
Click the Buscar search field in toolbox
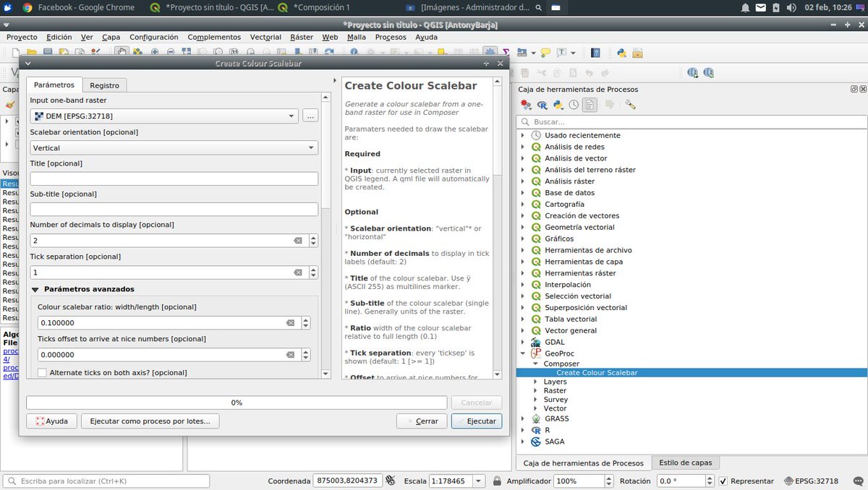tap(691, 122)
